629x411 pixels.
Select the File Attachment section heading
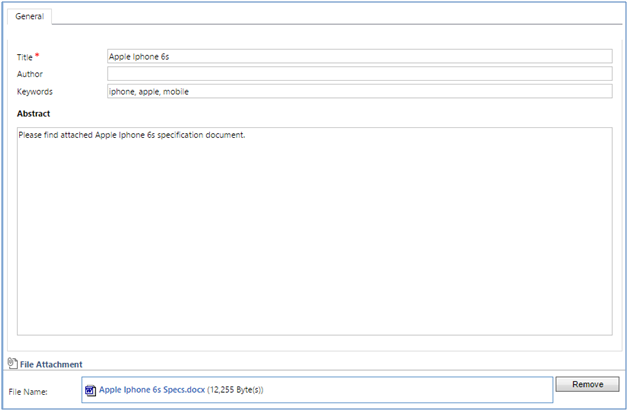click(x=51, y=364)
